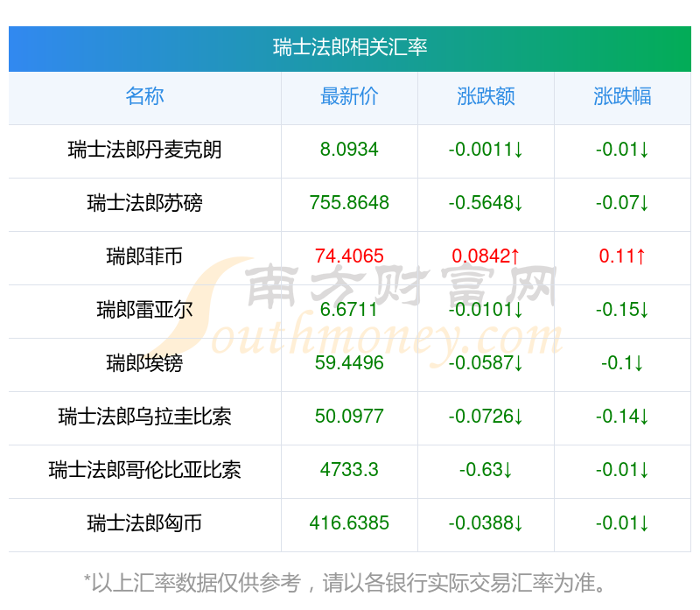This screenshot has width=700, height=610.
Task: Select the 最新价 column header
Action: [x=349, y=96]
